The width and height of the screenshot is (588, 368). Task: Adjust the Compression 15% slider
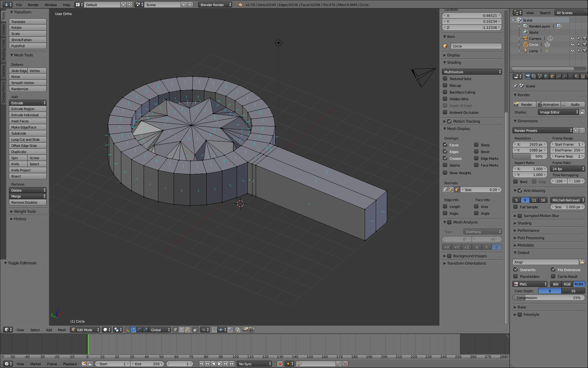(x=548, y=297)
